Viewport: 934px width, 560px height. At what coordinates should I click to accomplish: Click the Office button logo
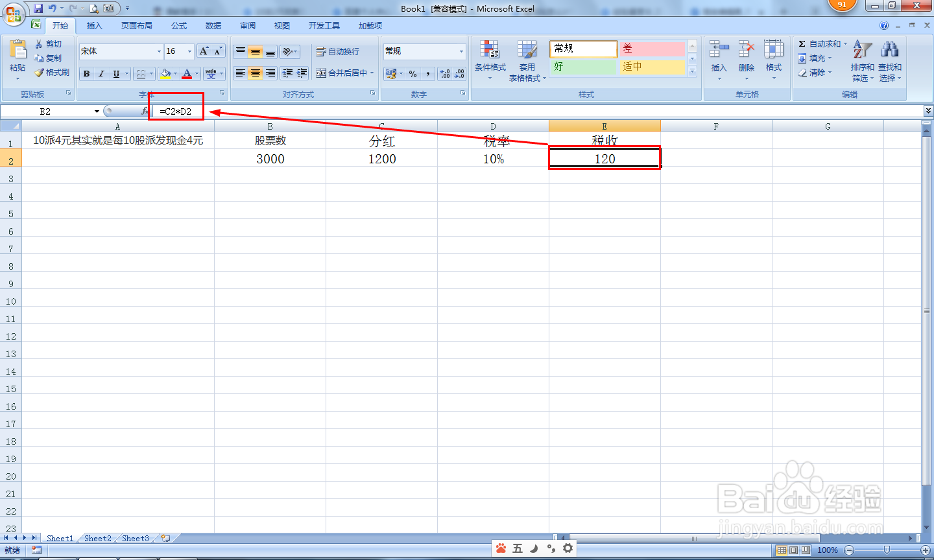(x=14, y=14)
